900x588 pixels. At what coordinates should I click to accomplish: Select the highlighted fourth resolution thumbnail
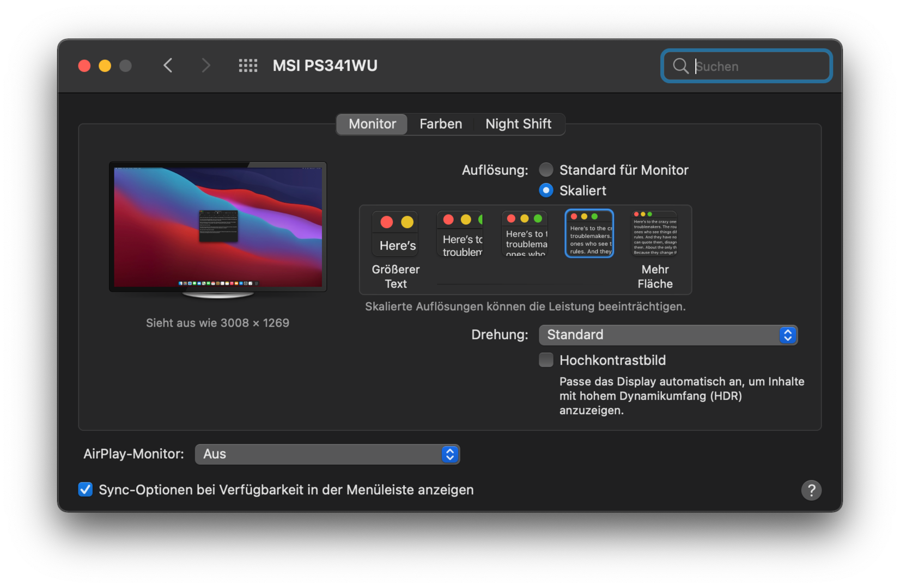click(x=589, y=234)
